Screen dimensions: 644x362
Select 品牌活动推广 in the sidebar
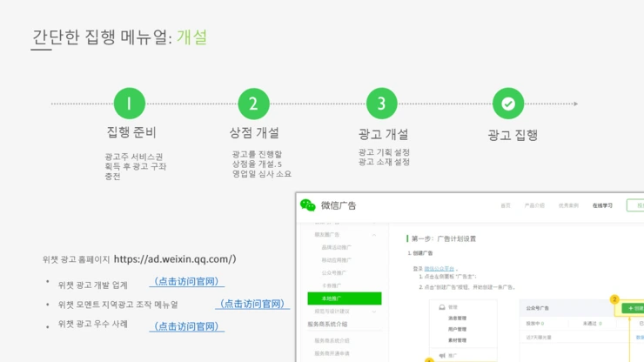[x=336, y=247]
